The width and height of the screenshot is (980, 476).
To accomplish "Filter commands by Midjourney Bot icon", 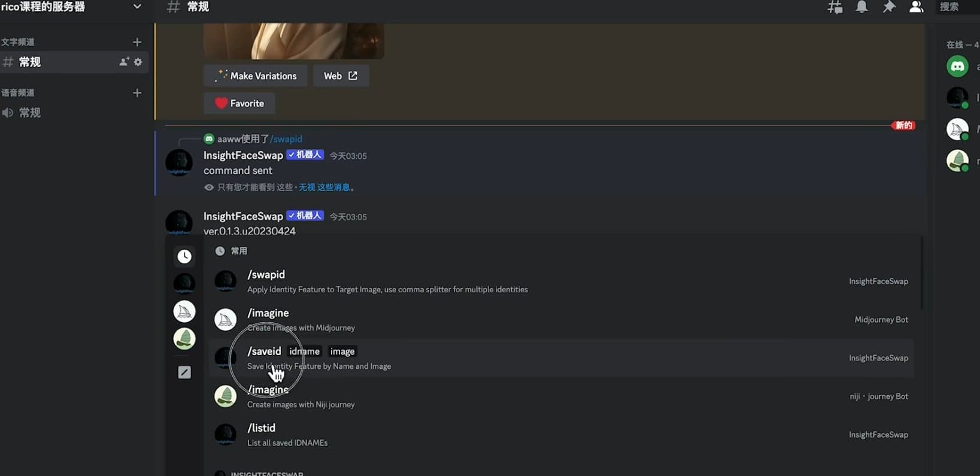I will click(184, 311).
